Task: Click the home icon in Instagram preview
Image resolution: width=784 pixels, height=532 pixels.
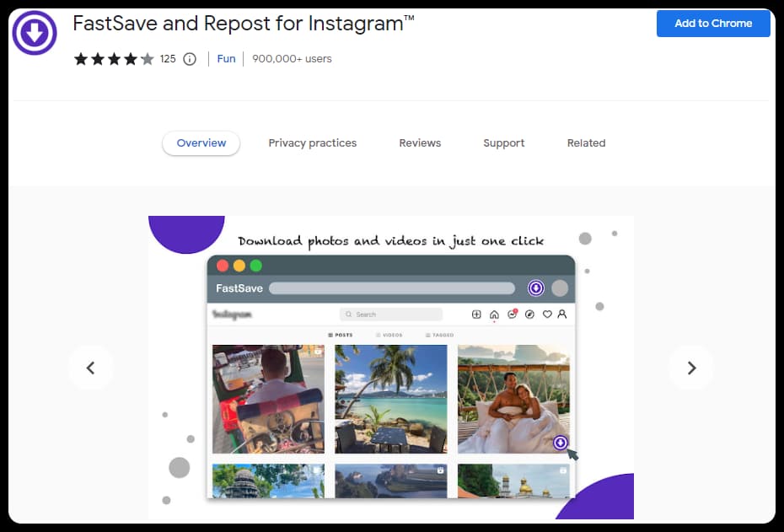Action: click(x=494, y=314)
